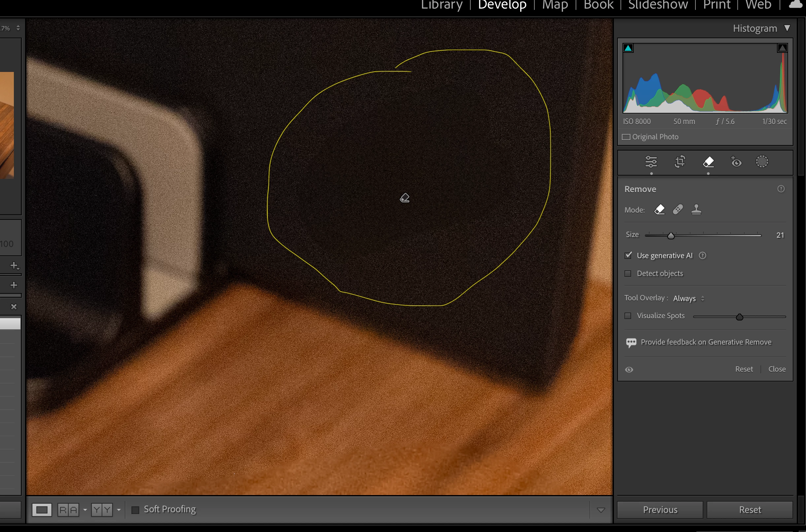The height and width of the screenshot is (532, 806).
Task: Open the Masking tool
Action: (x=762, y=162)
